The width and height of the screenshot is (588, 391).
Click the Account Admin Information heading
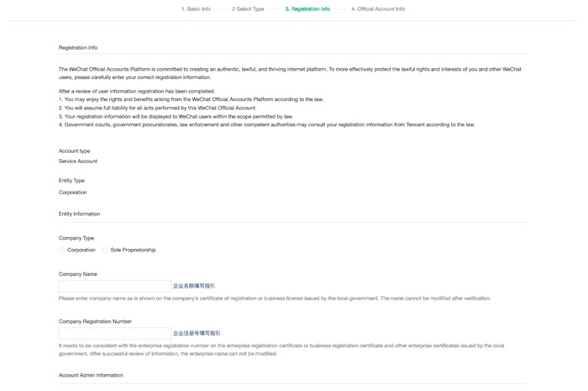[91, 375]
